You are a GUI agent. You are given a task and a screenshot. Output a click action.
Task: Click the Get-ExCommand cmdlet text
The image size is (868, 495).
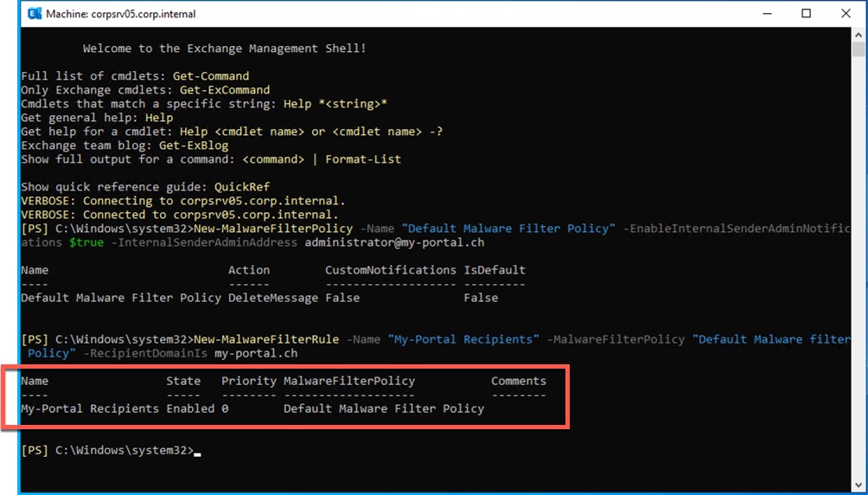click(225, 90)
